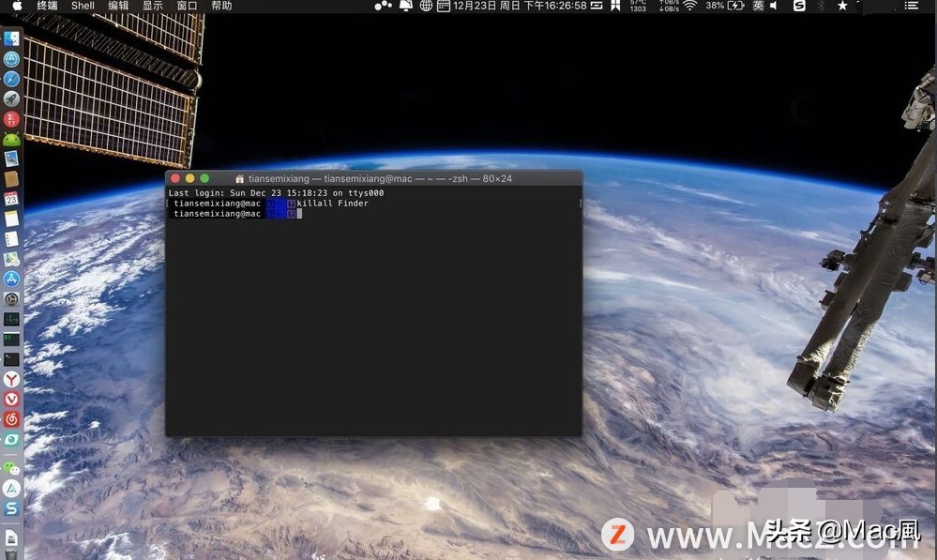Open the white circular A icon app

tap(11, 489)
